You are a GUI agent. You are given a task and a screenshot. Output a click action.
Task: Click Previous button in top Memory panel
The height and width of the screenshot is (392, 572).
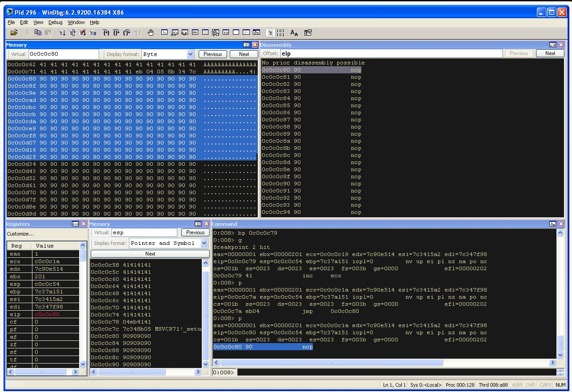pyautogui.click(x=213, y=54)
